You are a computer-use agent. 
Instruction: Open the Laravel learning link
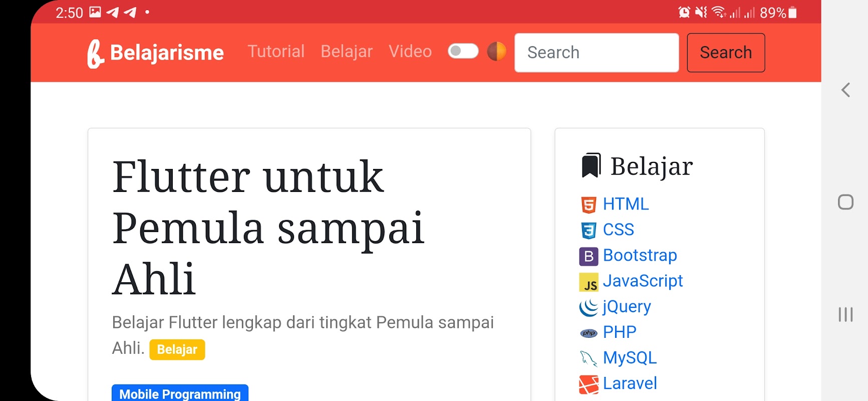[x=630, y=383]
